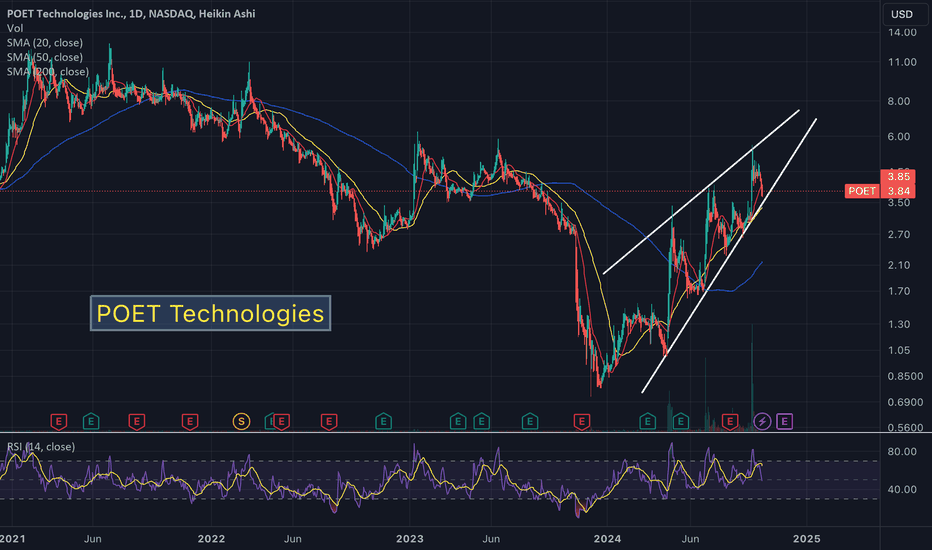Click the 6.00 price axis label
This screenshot has width=932, height=550.
899,137
